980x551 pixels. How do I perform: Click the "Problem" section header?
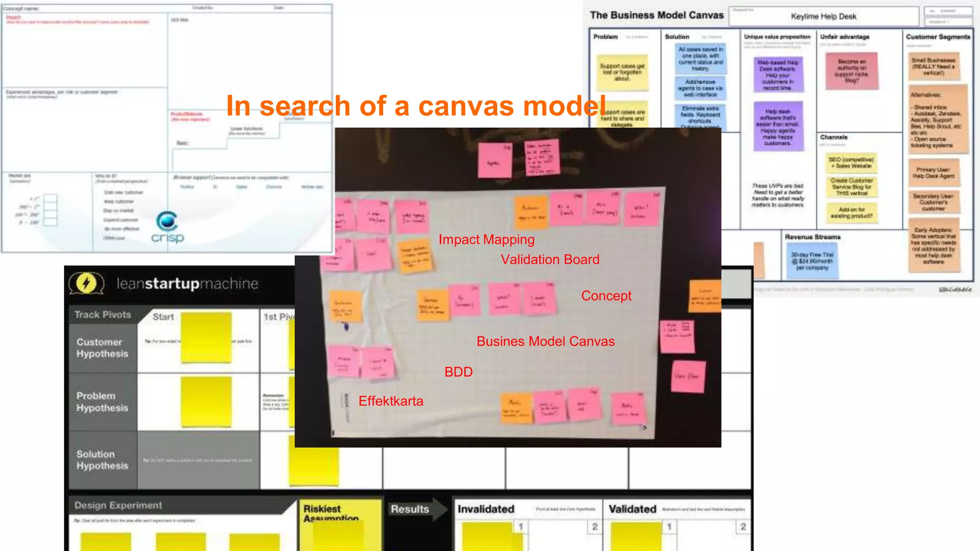click(x=605, y=37)
